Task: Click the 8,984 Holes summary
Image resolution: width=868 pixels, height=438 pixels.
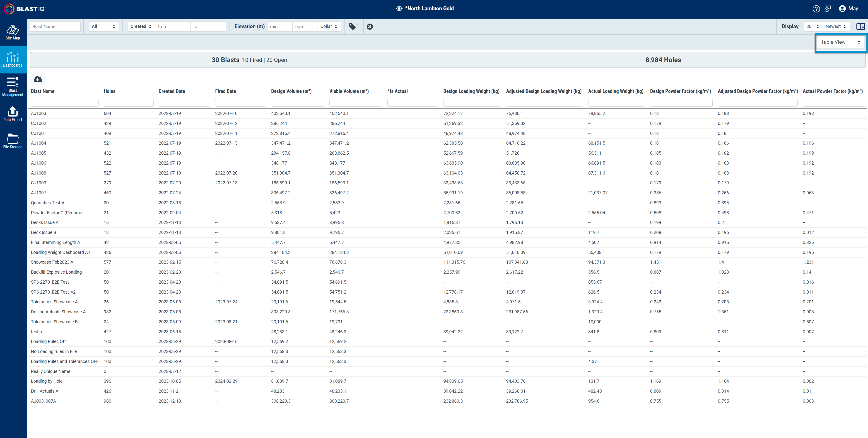Action: pyautogui.click(x=663, y=60)
